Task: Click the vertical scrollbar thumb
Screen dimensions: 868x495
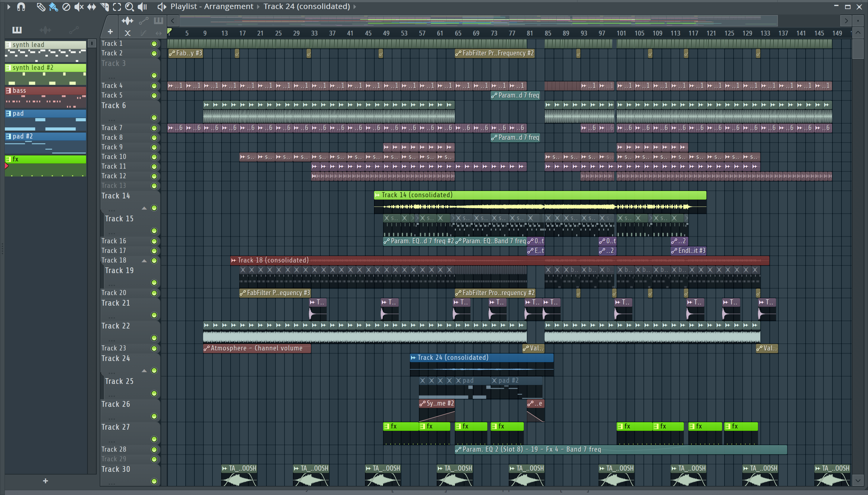Action: point(858,49)
